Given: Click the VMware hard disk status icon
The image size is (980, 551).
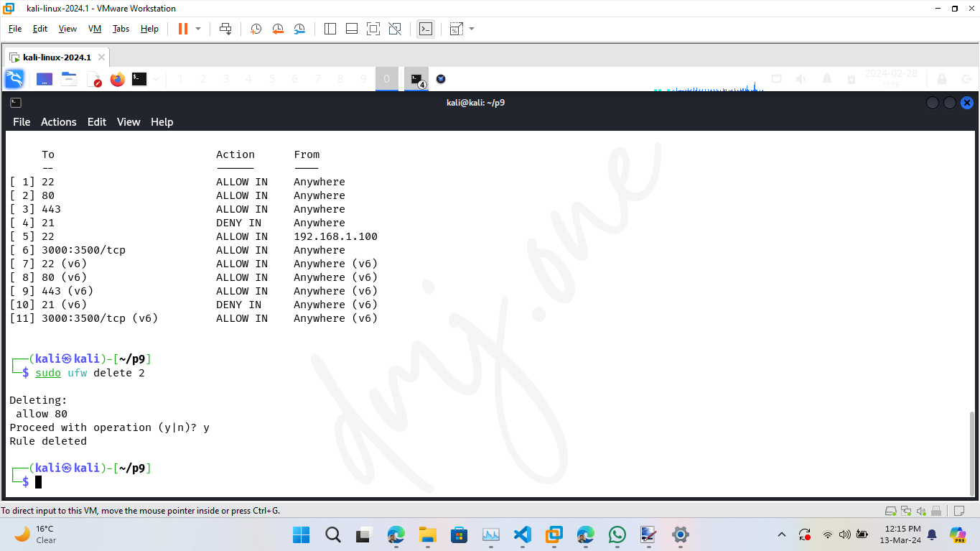Looking at the screenshot, I should (891, 511).
